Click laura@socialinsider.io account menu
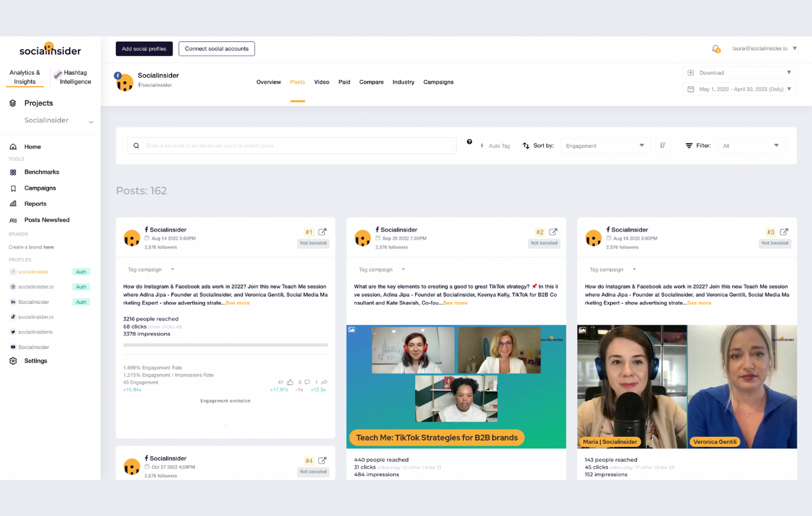Viewport: 812px width, 516px height. coord(764,48)
